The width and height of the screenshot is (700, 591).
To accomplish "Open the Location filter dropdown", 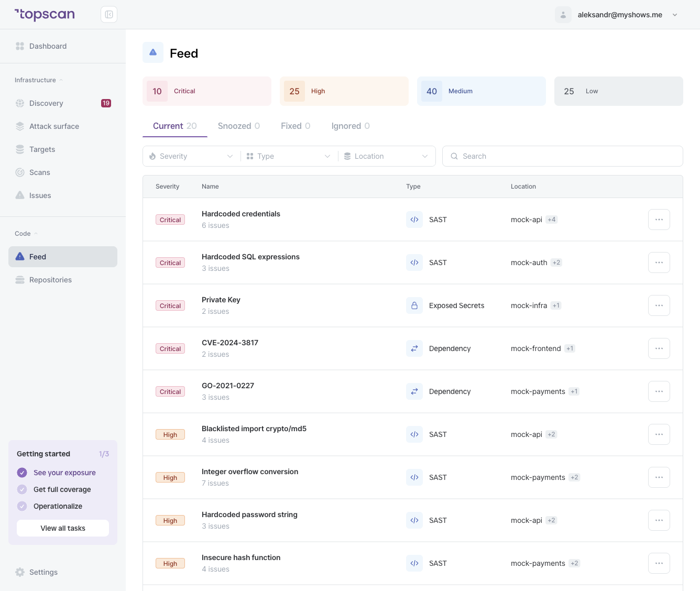I will [386, 156].
